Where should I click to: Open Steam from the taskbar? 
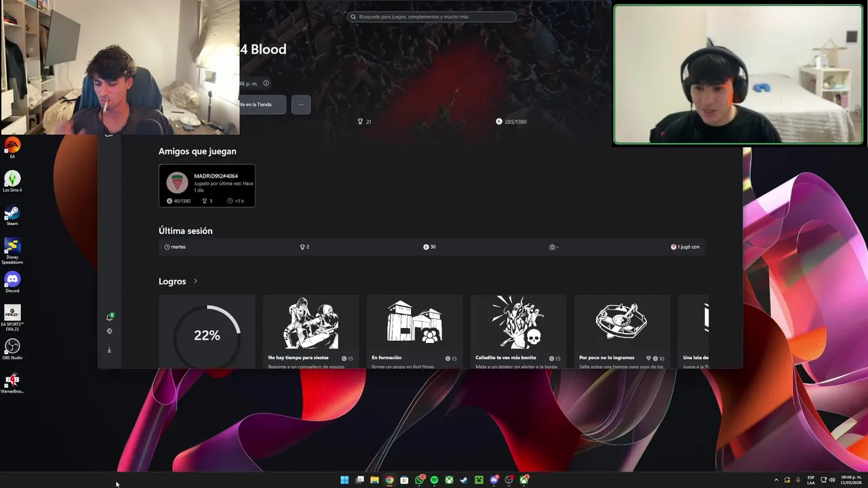464,480
